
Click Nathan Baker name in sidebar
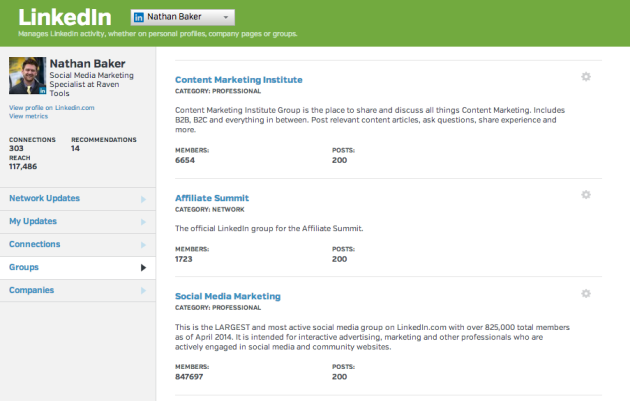(87, 63)
